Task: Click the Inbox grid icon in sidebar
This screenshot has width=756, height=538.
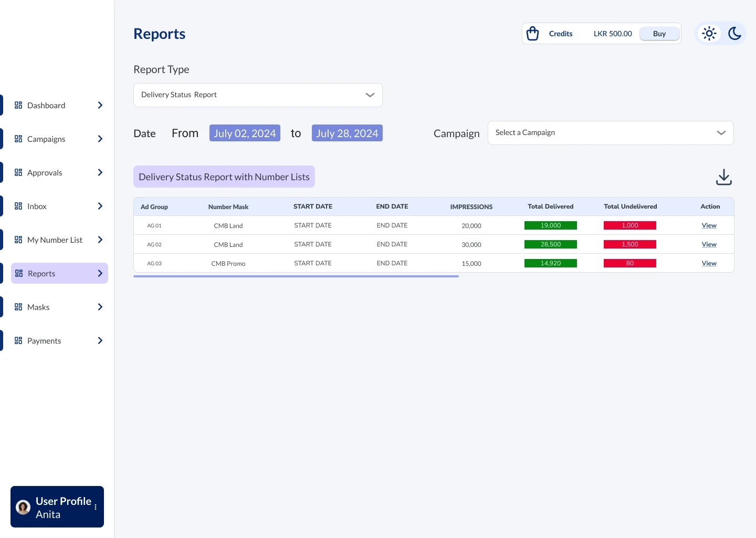Action: (x=18, y=206)
